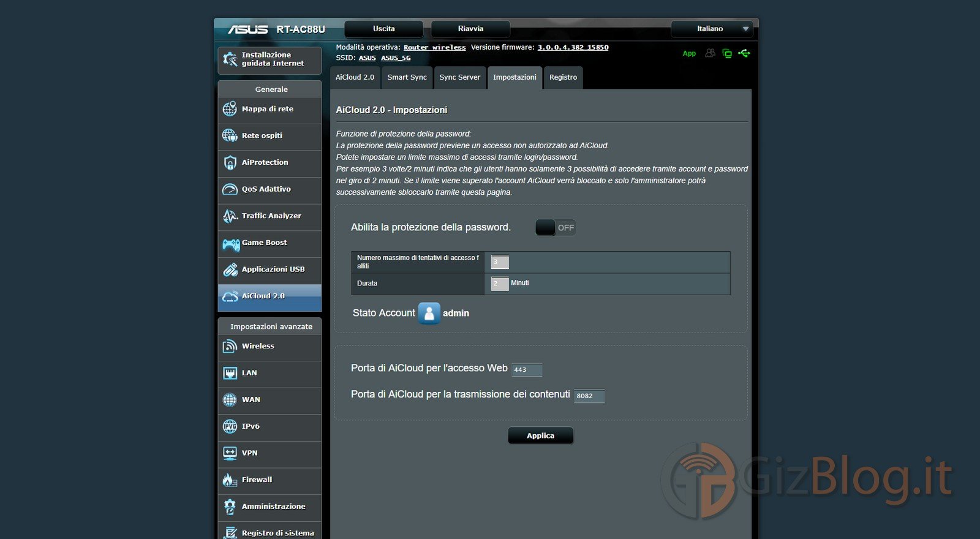Open the Router wireless mode link

(434, 47)
